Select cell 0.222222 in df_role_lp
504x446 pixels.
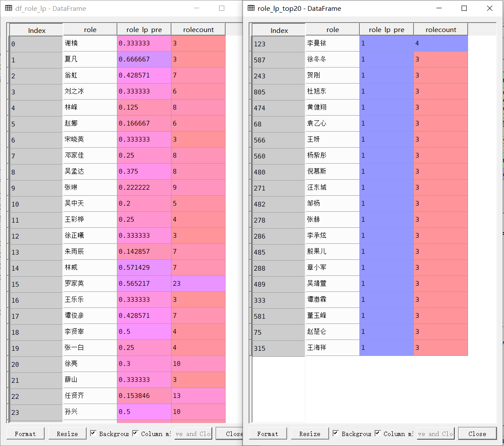click(x=144, y=187)
